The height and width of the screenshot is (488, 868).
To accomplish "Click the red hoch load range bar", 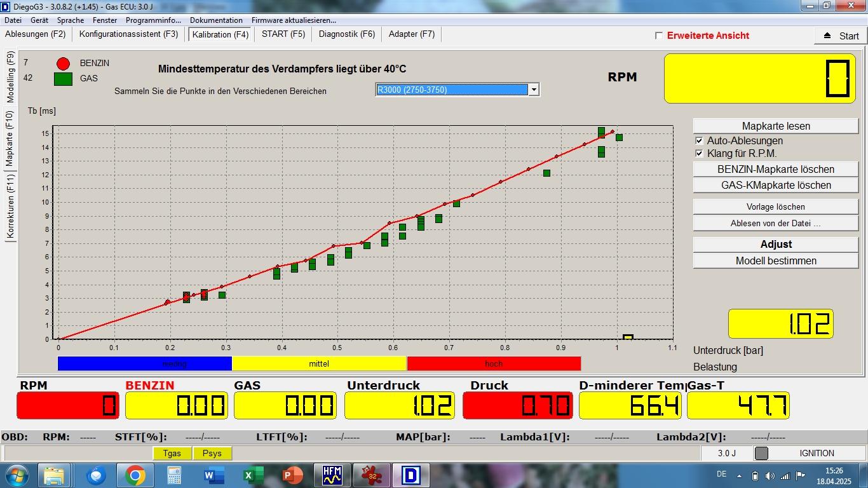I will 494,363.
